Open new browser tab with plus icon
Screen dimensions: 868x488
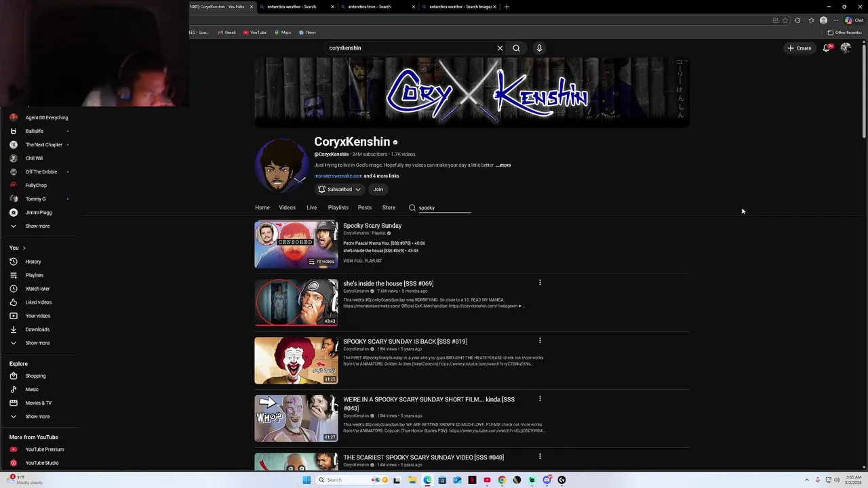pyautogui.click(x=507, y=7)
